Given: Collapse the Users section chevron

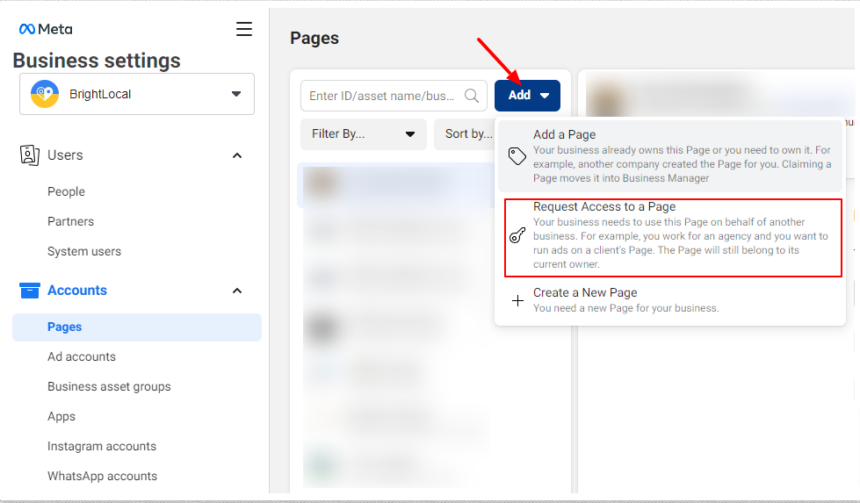Looking at the screenshot, I should [x=237, y=155].
